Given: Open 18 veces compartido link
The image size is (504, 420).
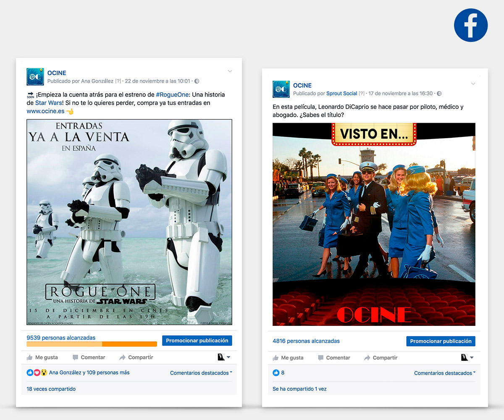Looking at the screenshot, I should [51, 389].
